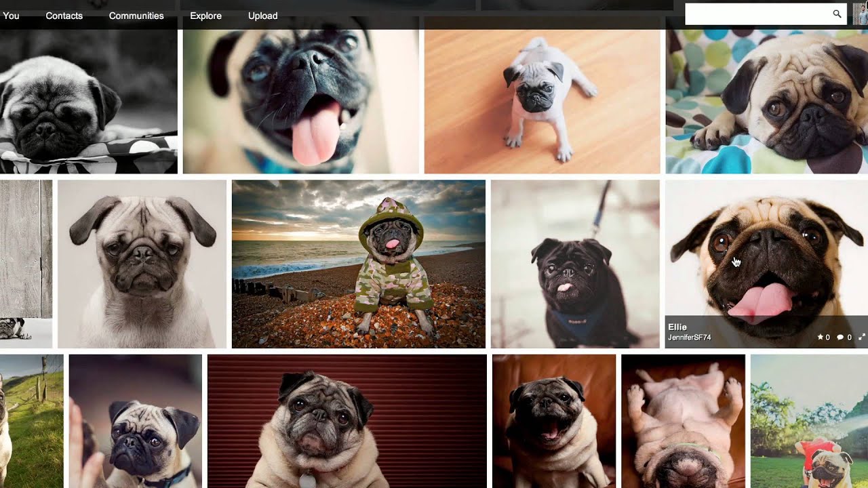Screen dimensions: 868x488
Task: Go to Contacts in the navigation bar
Action: 64,16
